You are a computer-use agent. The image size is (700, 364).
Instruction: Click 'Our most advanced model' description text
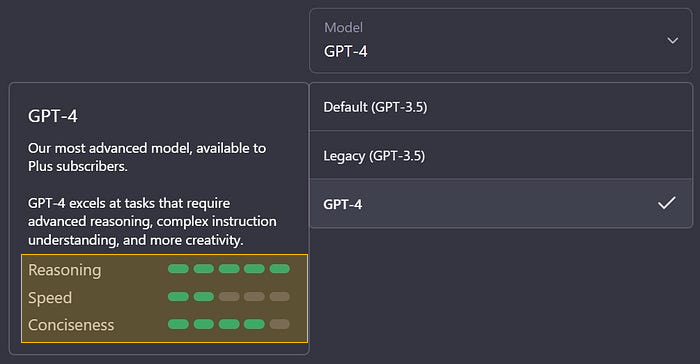coord(147,157)
